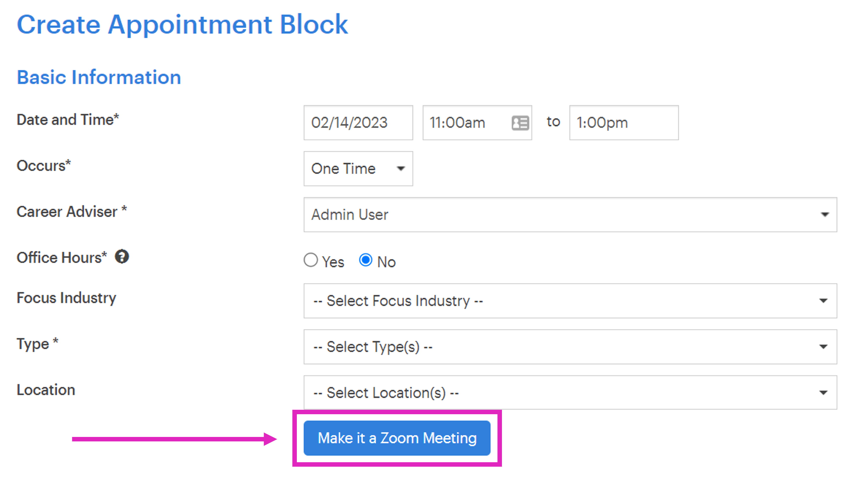Viewport: 868px width, 479px height.
Task: Click the end time field showing 1:00pm
Action: pos(623,123)
